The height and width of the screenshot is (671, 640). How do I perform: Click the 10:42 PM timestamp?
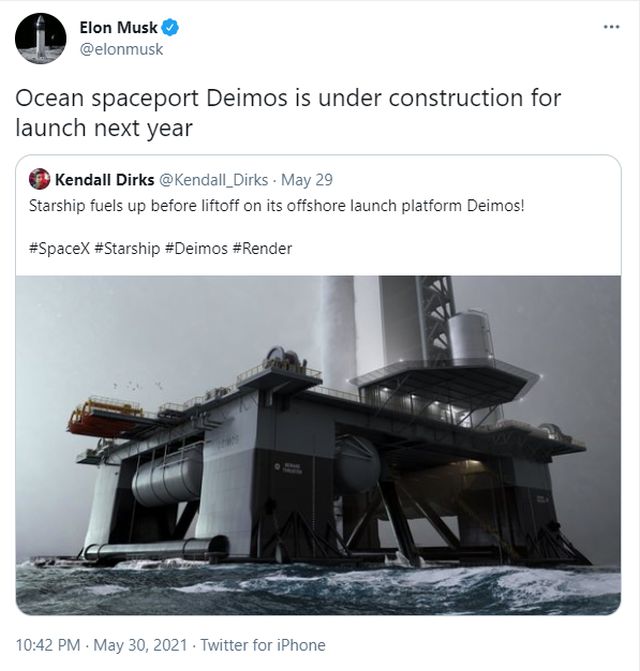[48, 645]
